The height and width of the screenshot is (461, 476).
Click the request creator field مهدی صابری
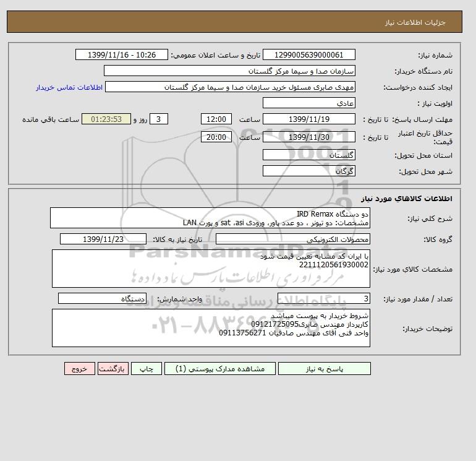click(230, 87)
